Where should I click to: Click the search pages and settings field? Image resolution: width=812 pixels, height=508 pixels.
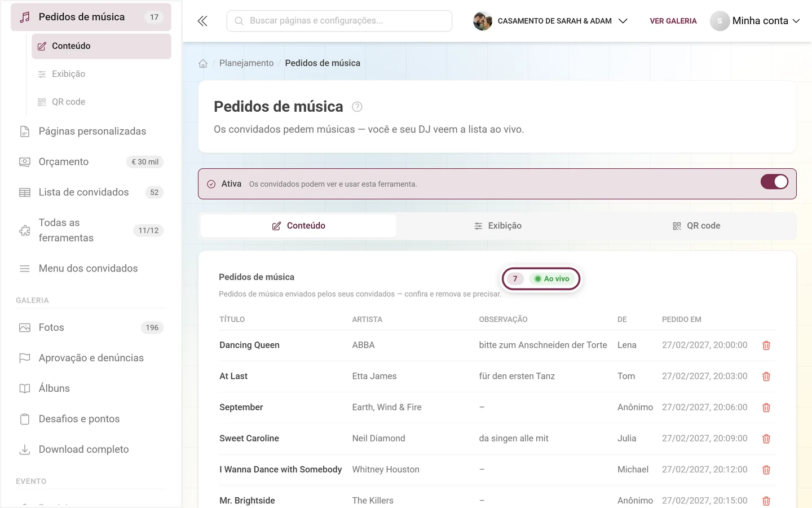pyautogui.click(x=339, y=21)
